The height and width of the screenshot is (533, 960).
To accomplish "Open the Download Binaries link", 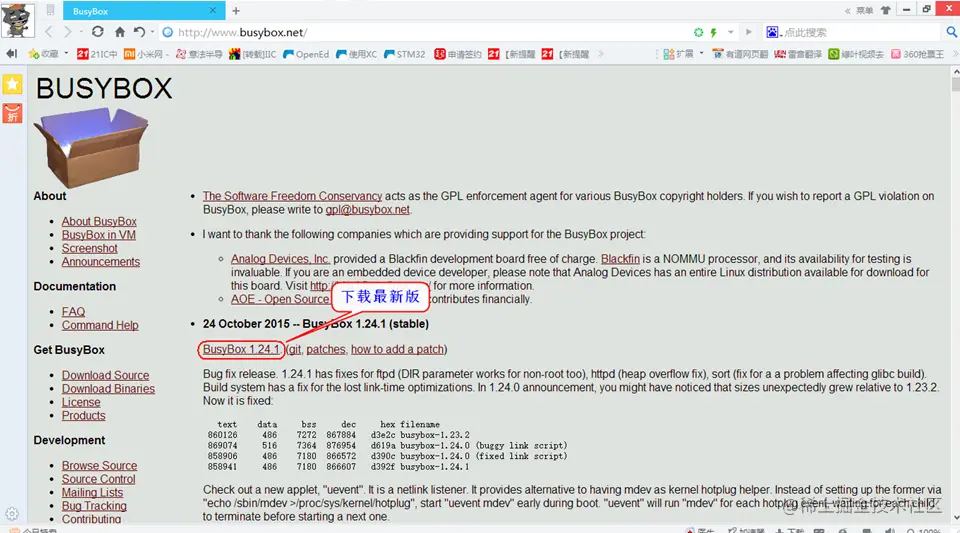I will coord(108,389).
